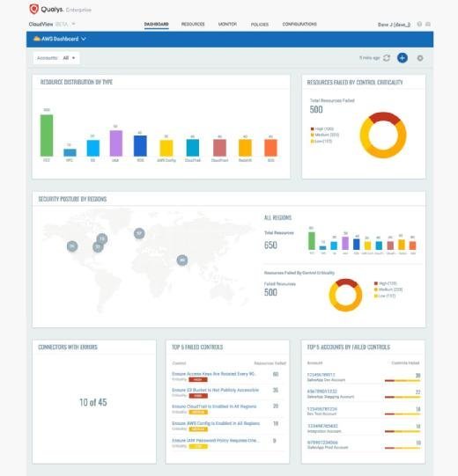
Task: Click the resources failed count 60
Action: click(276, 374)
